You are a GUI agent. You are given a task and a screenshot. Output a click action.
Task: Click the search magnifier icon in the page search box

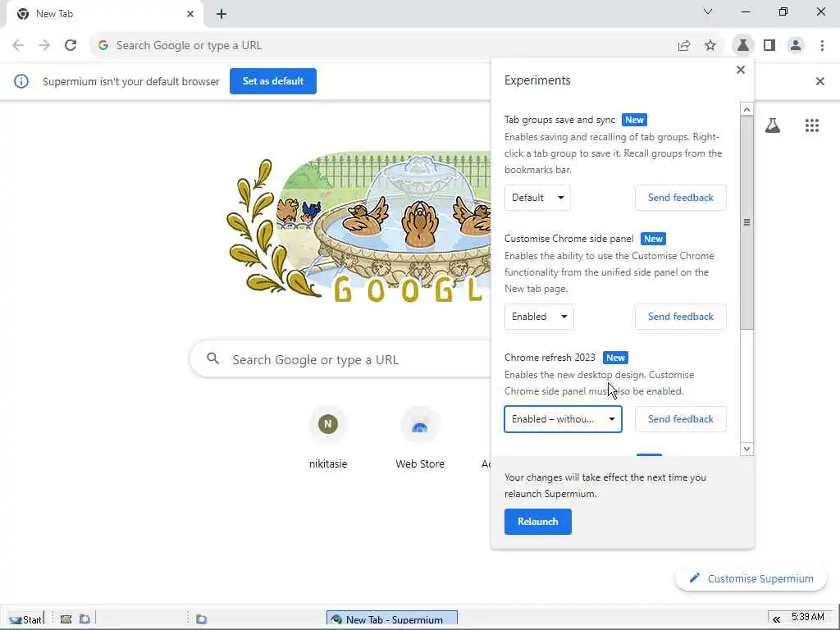coord(212,358)
